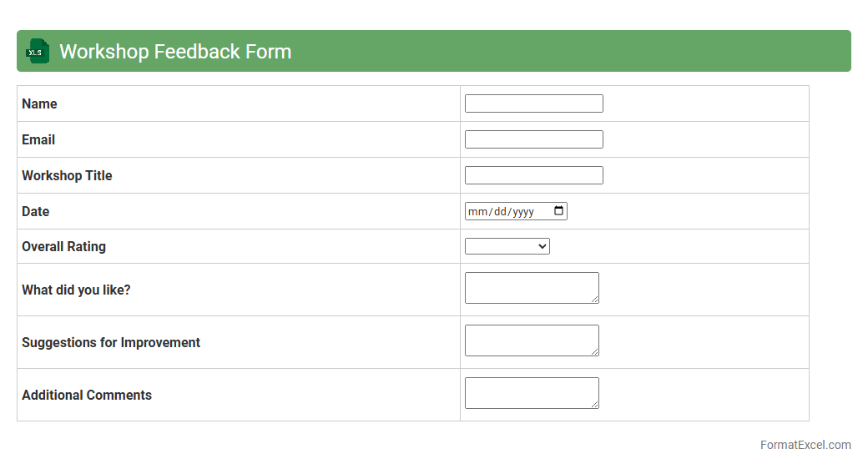The width and height of the screenshot is (868, 469).
Task: Click inside the 'What did you like?' textarea
Action: pos(531,288)
